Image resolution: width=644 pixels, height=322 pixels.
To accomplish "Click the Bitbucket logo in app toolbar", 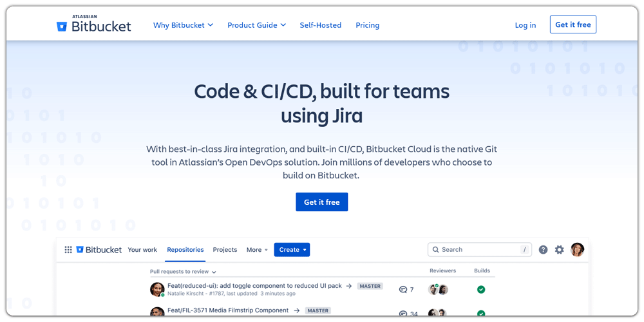I will [99, 250].
